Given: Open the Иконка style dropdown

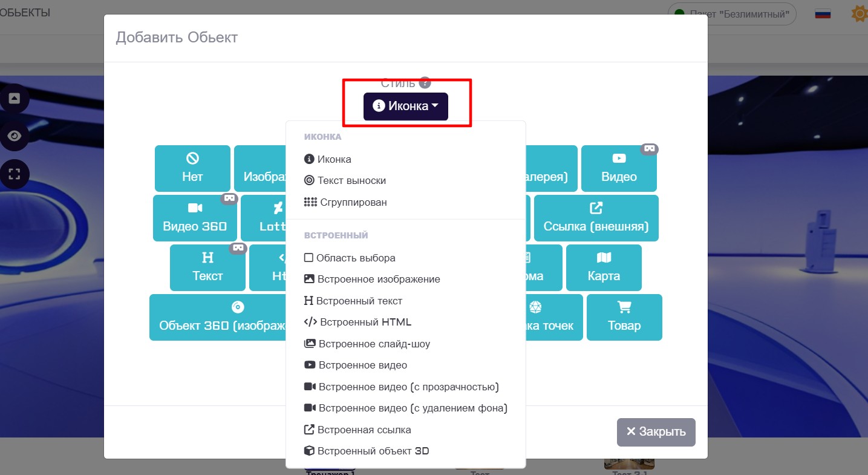Looking at the screenshot, I should click(405, 106).
